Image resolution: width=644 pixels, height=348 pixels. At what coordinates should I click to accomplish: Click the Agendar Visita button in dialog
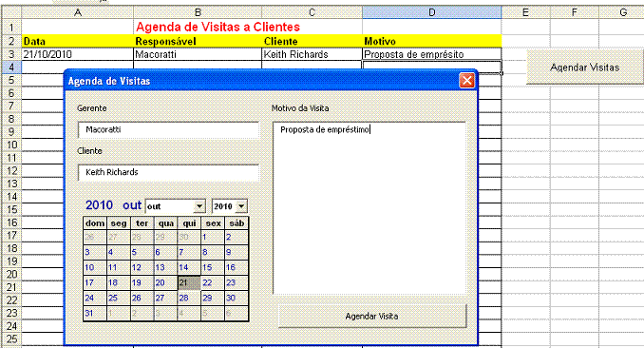click(372, 316)
